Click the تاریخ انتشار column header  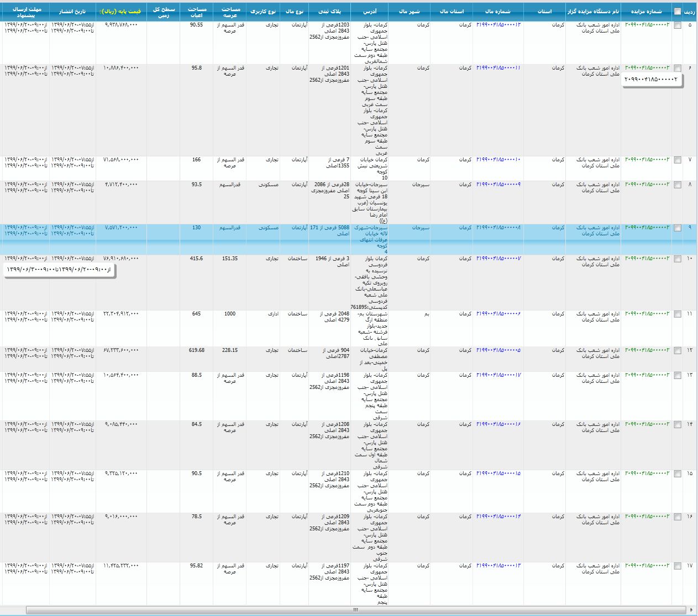pos(72,12)
